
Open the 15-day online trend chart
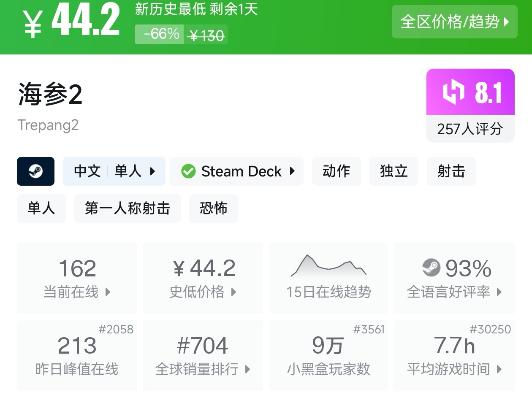tap(328, 277)
